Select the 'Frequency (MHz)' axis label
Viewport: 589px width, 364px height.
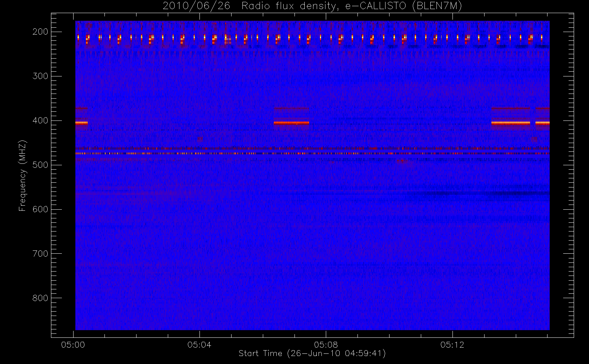23,175
